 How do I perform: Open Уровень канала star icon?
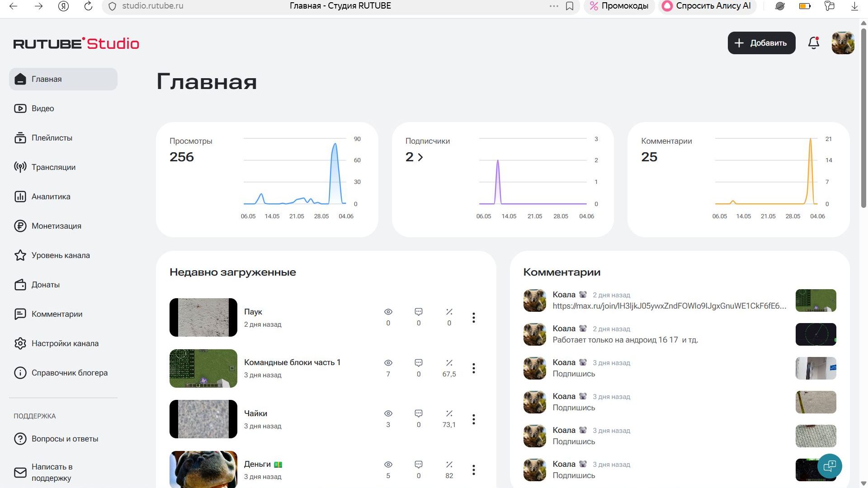20,255
